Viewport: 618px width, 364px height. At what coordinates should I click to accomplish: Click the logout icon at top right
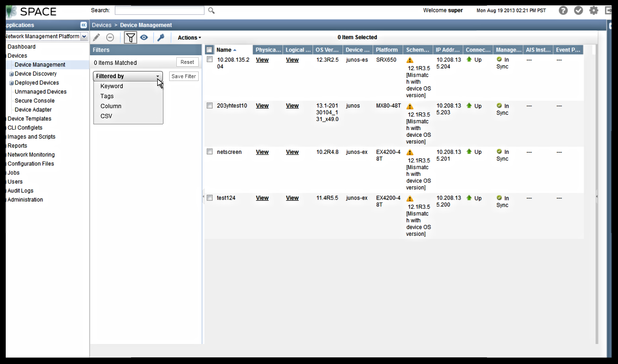608,10
